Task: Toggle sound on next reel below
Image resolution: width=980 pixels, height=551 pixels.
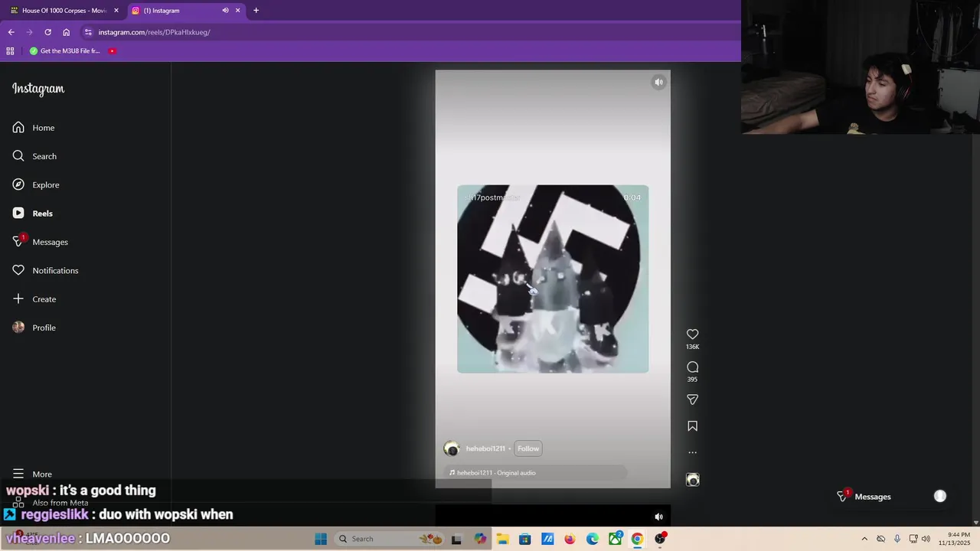Action: (x=658, y=517)
